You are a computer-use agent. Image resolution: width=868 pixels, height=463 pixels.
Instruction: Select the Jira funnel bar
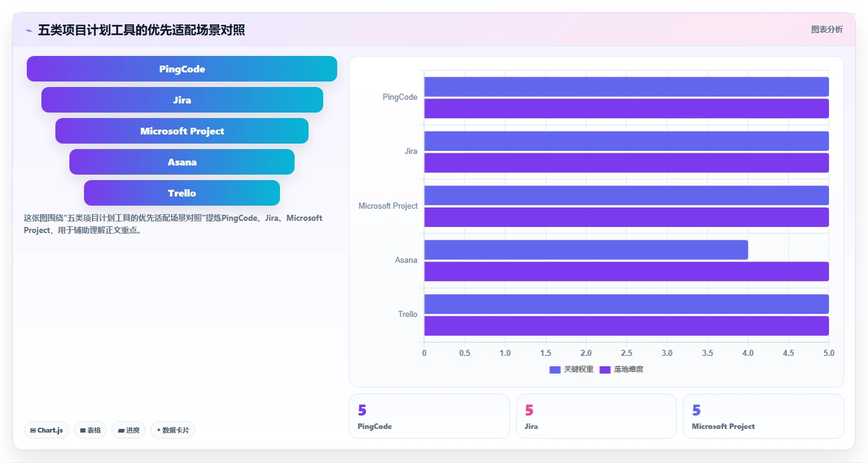point(182,100)
